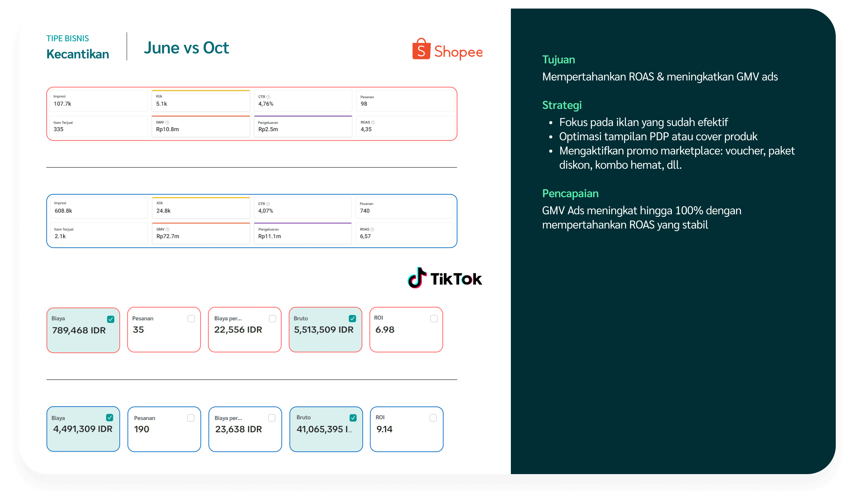Click help icon next to CTR 4,07%

pyautogui.click(x=268, y=204)
